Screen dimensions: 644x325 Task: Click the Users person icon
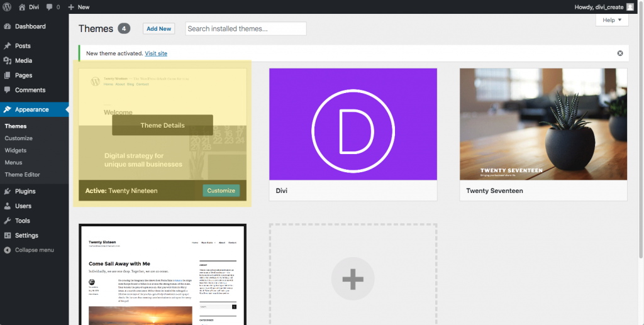pyautogui.click(x=8, y=206)
